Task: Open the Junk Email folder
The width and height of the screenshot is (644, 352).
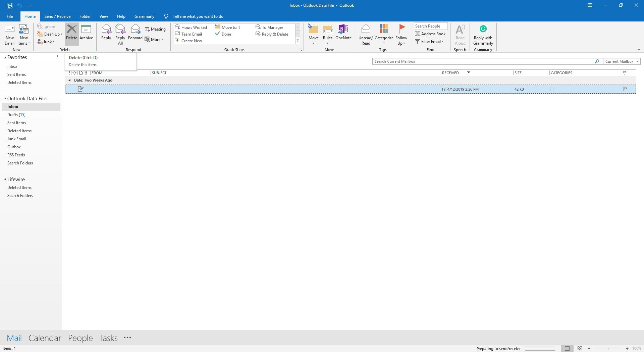Action: (x=16, y=139)
